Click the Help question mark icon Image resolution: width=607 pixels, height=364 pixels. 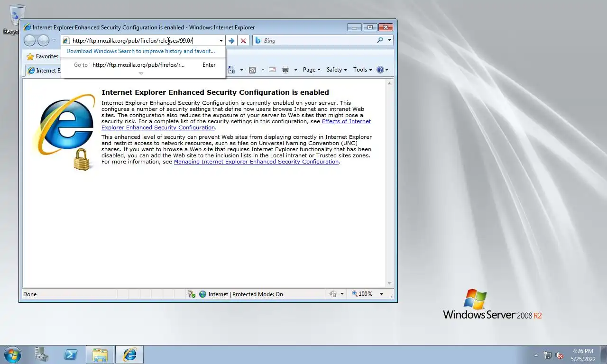coord(380,70)
